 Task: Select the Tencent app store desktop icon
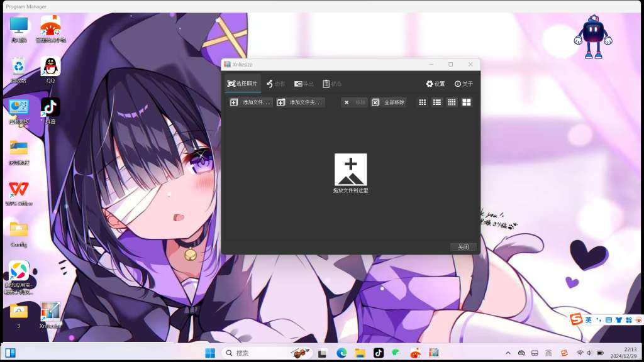pos(19,277)
